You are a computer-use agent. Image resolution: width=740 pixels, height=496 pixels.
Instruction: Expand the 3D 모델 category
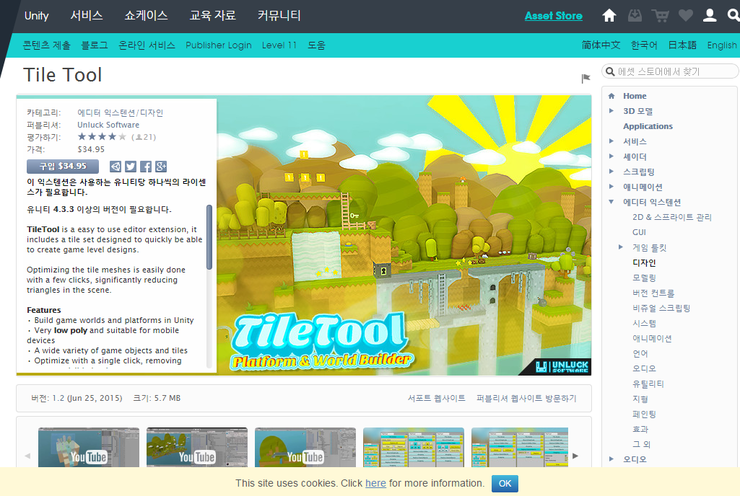coord(611,111)
